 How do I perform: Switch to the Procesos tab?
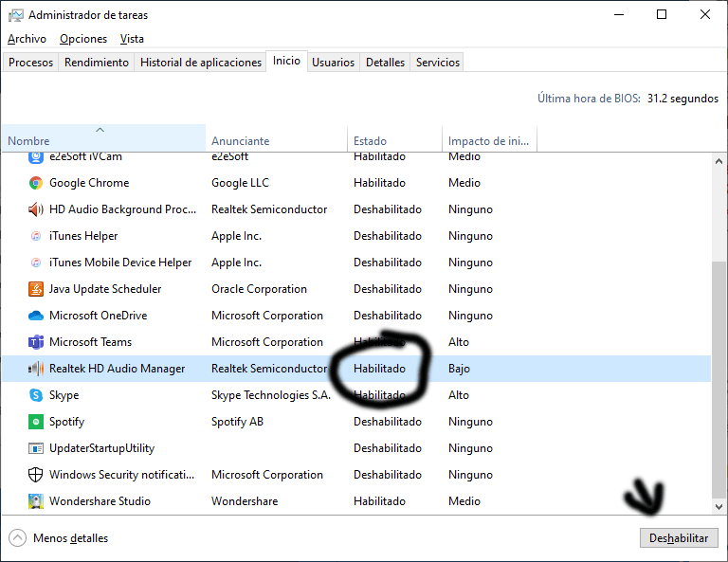[30, 63]
